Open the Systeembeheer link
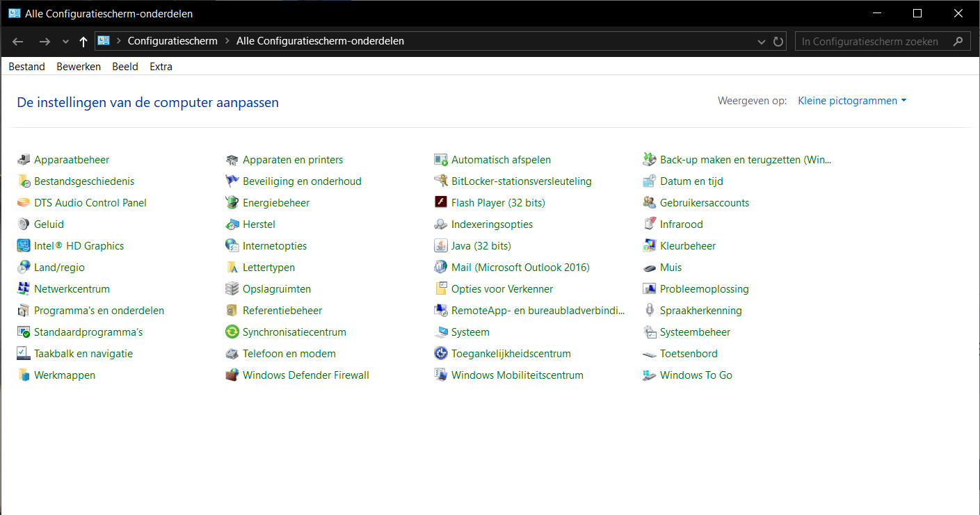Image resolution: width=980 pixels, height=515 pixels. (696, 332)
